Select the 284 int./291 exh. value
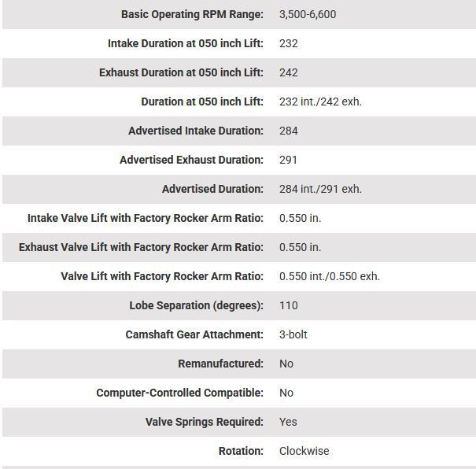Screen dimensions: 476x469 pos(320,189)
